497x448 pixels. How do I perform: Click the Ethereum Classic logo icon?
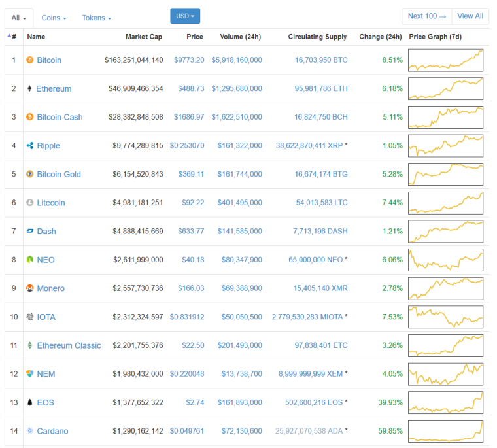coord(30,345)
